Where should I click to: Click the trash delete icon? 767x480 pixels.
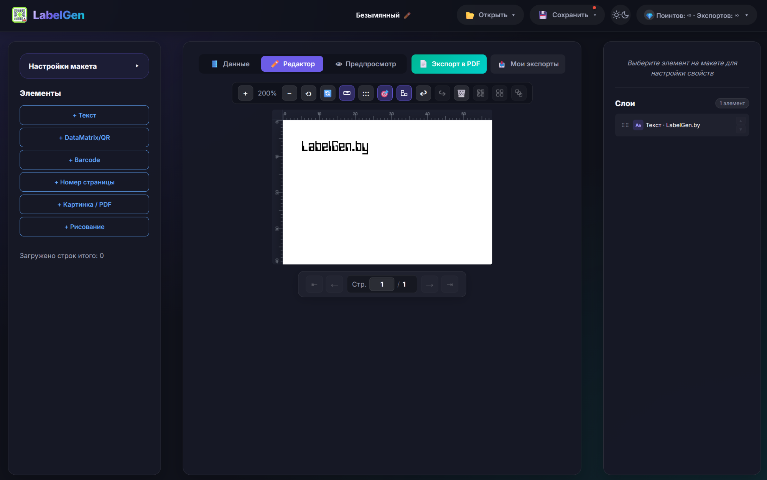461,93
